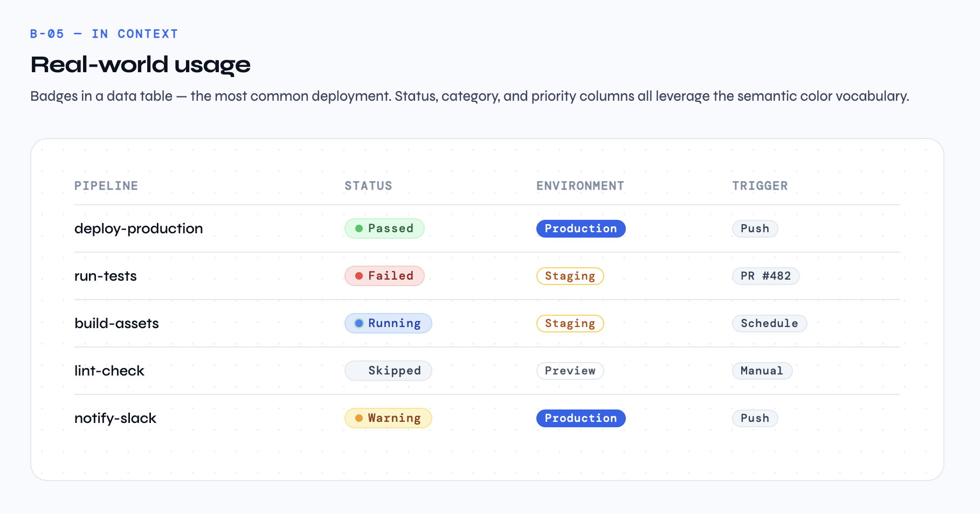The width and height of the screenshot is (980, 514).
Task: Select the Schedule trigger badge
Action: pyautogui.click(x=769, y=323)
